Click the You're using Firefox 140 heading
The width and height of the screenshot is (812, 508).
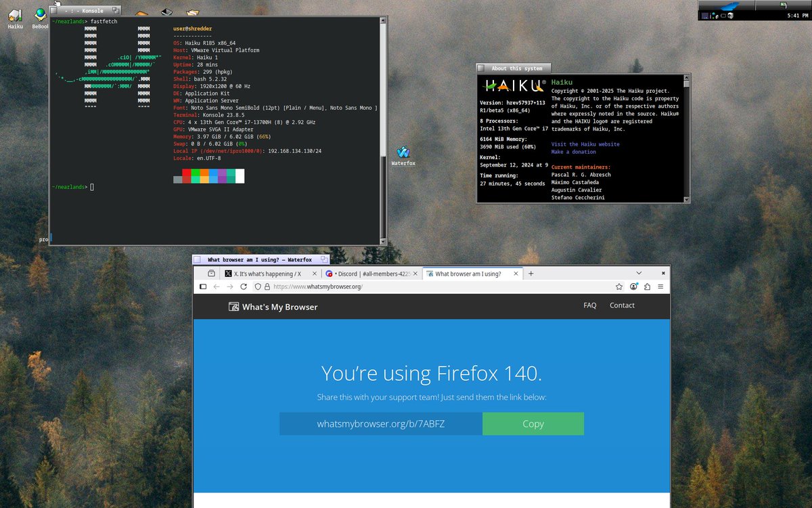(x=432, y=373)
